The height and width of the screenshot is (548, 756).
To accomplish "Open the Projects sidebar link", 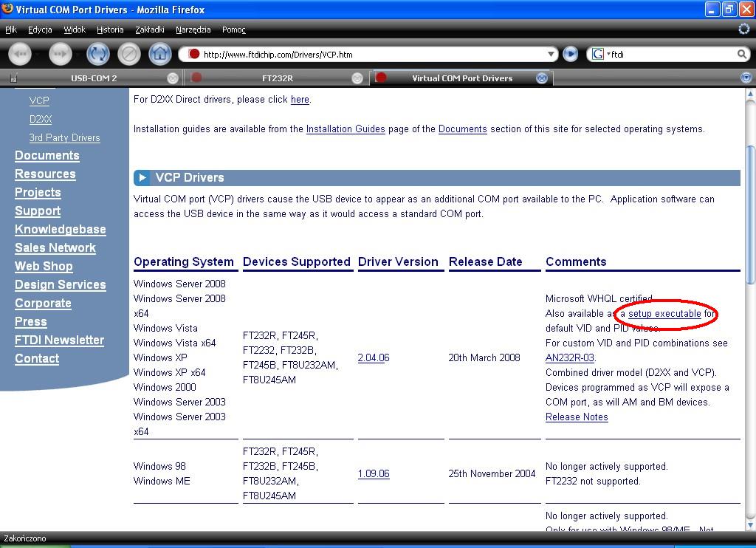I will point(38,192).
